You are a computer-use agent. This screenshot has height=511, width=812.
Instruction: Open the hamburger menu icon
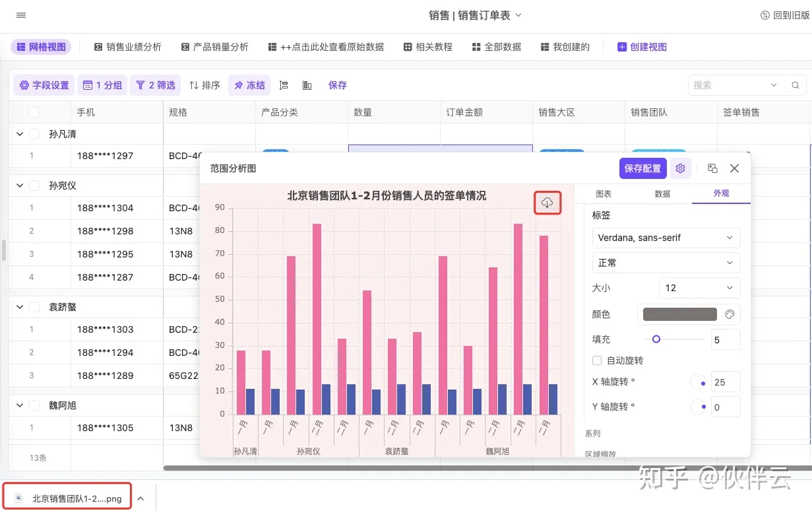pos(21,15)
